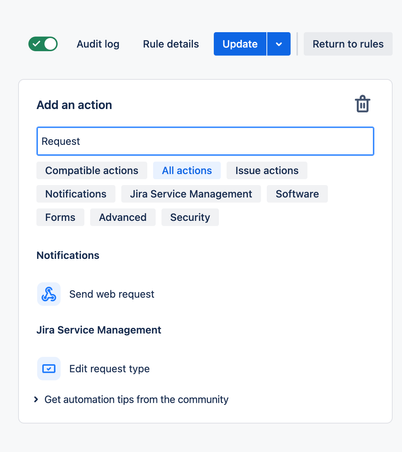Filter by Jira Service Management chip

pos(191,194)
